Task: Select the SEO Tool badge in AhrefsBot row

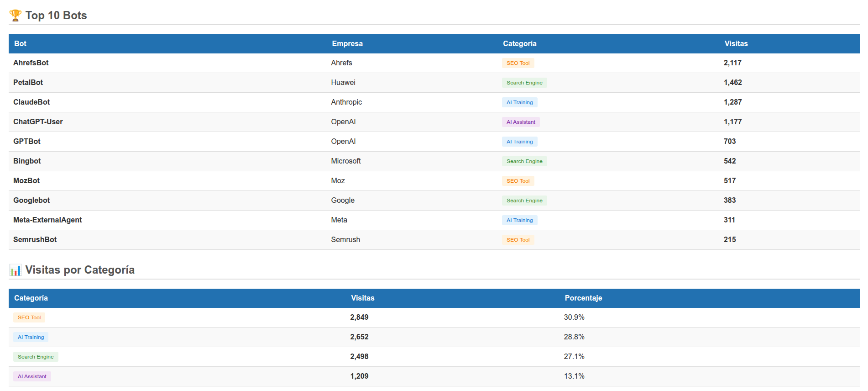Action: [518, 63]
